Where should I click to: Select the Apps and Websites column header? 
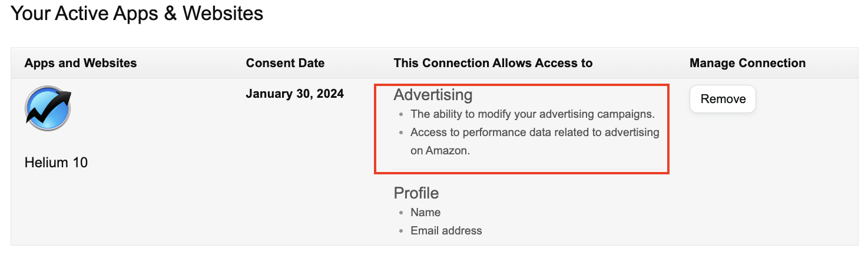click(x=81, y=63)
